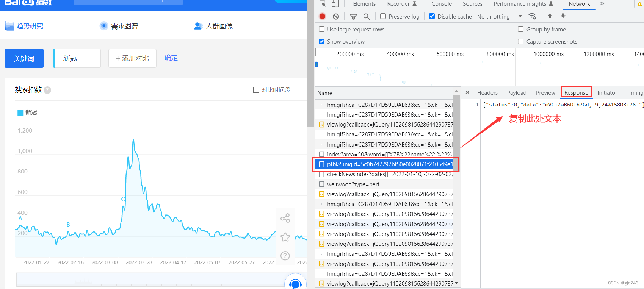Screen dimensions: 644x289
Task: Click the 人群画像 people icon
Action: pos(199,26)
